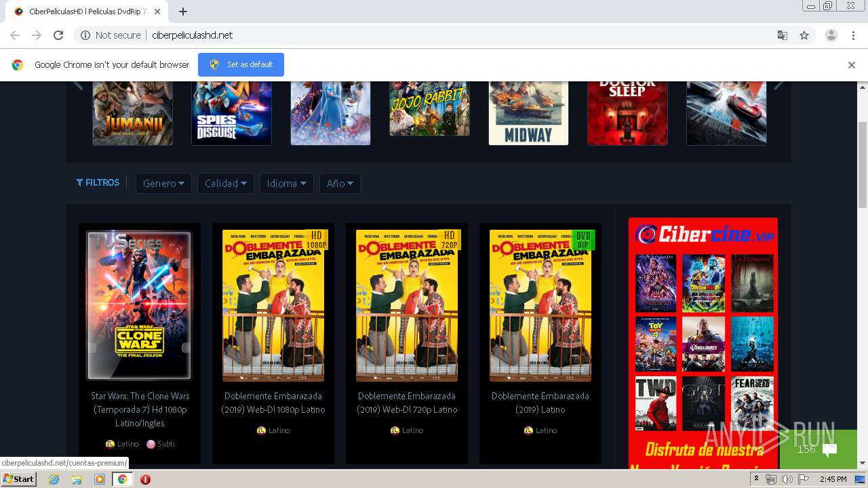Click Fear the Walking Dead poster in ad
This screenshot has width=868, height=488.
[752, 403]
